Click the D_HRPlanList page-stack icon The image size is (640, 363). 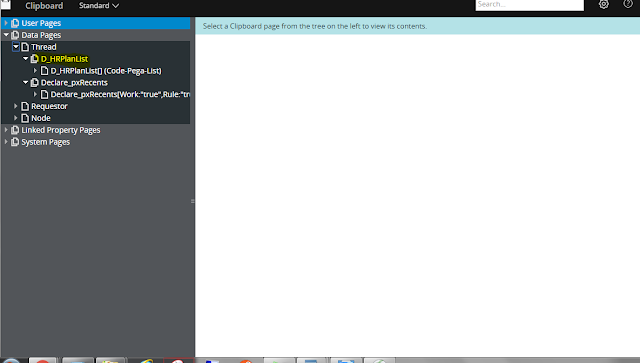(35, 59)
